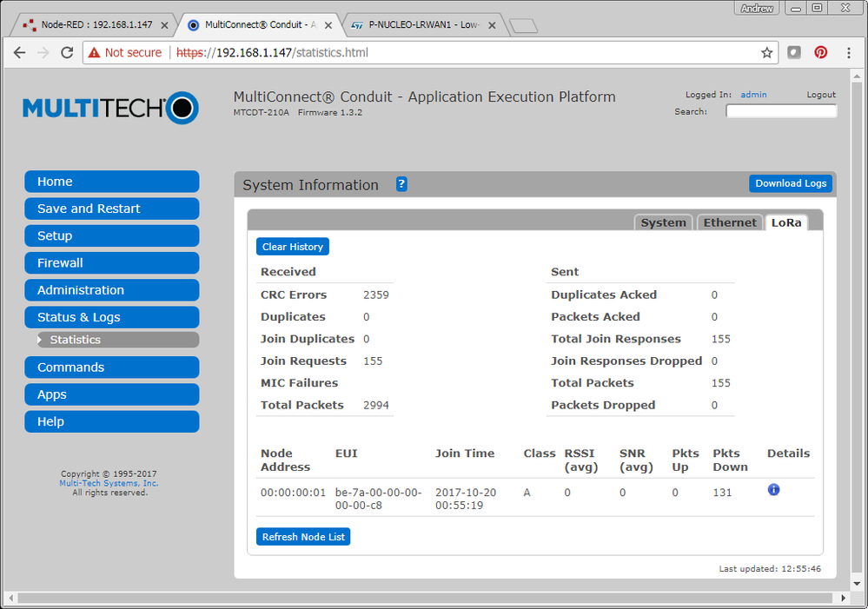Click the Not secure warning triangle
This screenshot has width=868, height=609.
(x=94, y=53)
